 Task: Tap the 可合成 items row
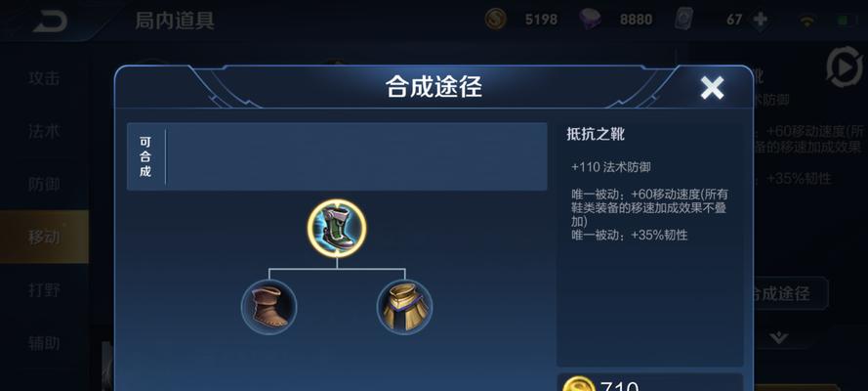pyautogui.click(x=337, y=156)
